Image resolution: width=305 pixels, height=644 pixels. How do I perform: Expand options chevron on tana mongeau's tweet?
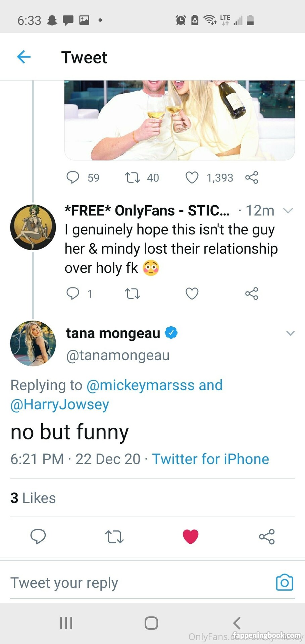point(290,333)
